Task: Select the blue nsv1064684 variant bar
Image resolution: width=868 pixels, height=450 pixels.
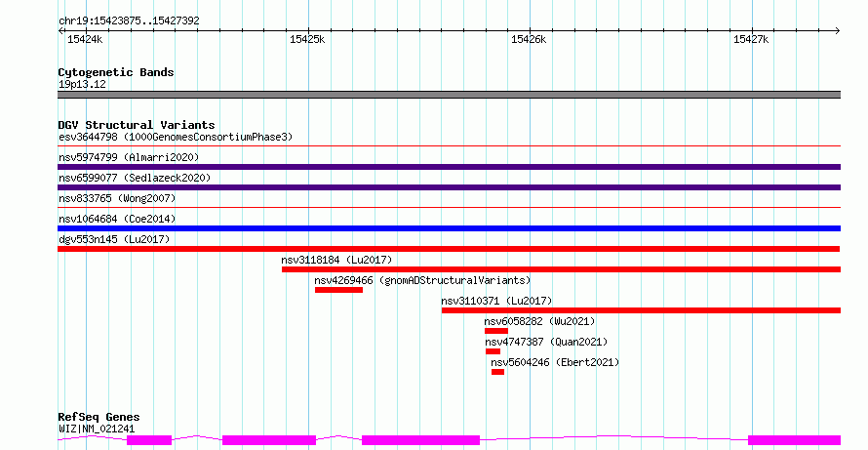Action: tap(449, 228)
